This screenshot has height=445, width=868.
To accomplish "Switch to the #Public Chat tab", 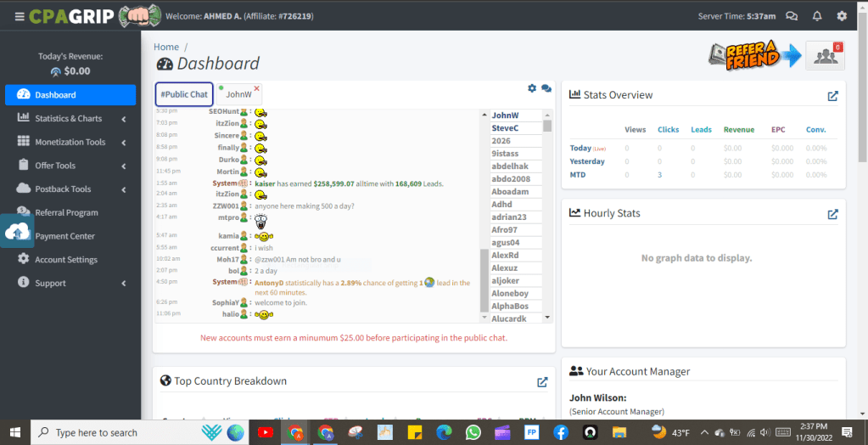I will [x=184, y=94].
